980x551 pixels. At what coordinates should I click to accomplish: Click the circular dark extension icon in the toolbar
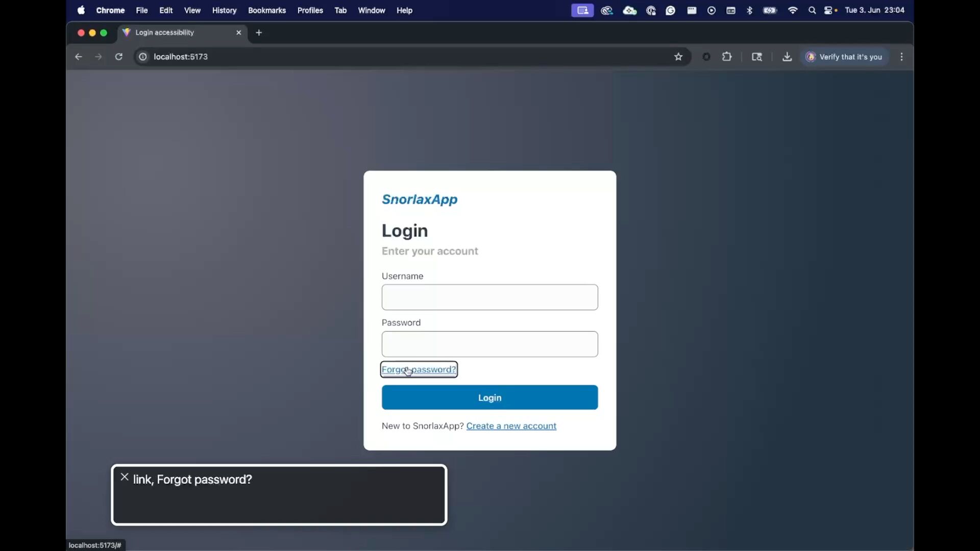pyautogui.click(x=706, y=57)
